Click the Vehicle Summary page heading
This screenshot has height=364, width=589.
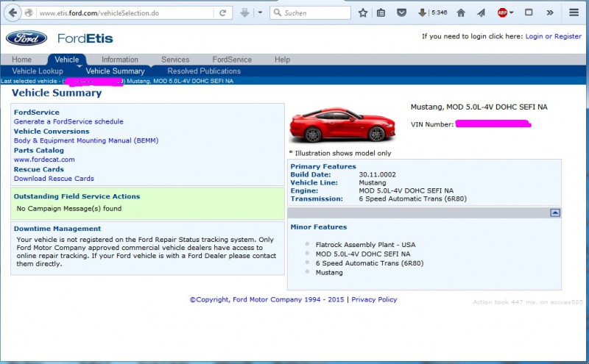tap(57, 93)
